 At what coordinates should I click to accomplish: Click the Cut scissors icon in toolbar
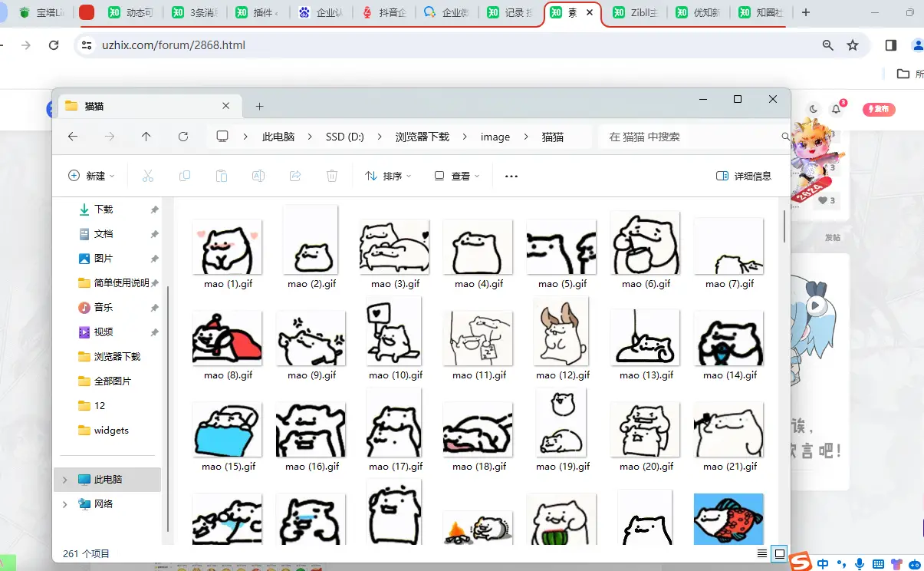[148, 176]
